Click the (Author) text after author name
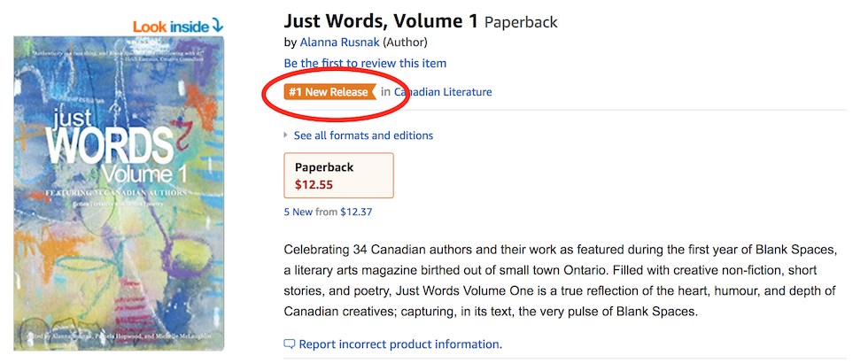 (x=405, y=42)
